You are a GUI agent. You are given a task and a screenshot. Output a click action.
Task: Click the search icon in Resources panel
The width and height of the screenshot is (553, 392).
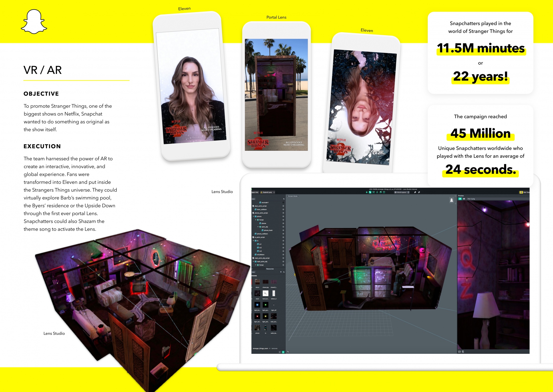[284, 272]
